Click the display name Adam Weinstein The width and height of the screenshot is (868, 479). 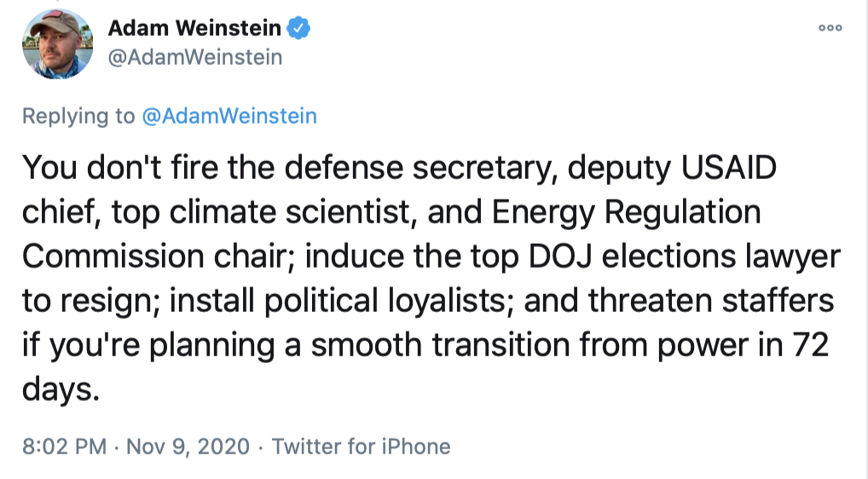(194, 28)
